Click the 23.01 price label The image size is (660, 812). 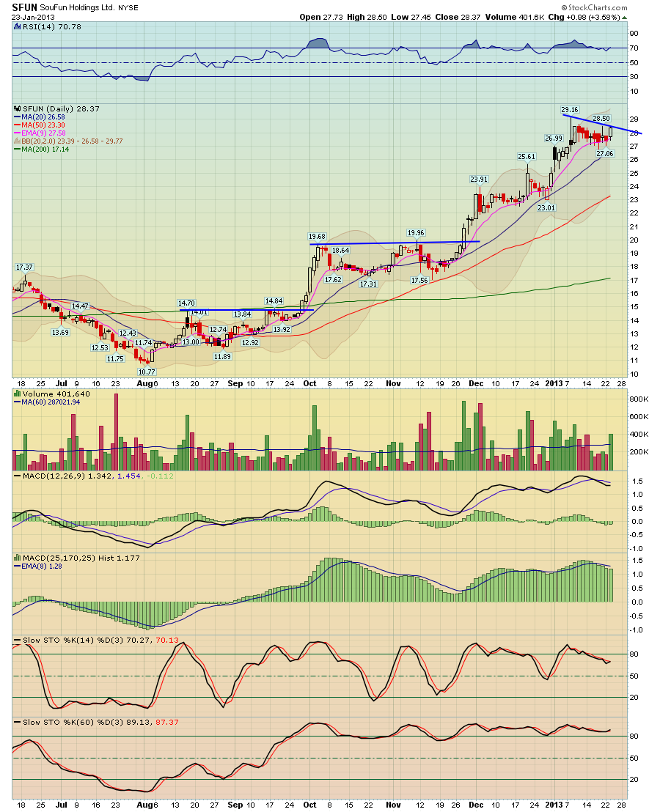pos(546,207)
